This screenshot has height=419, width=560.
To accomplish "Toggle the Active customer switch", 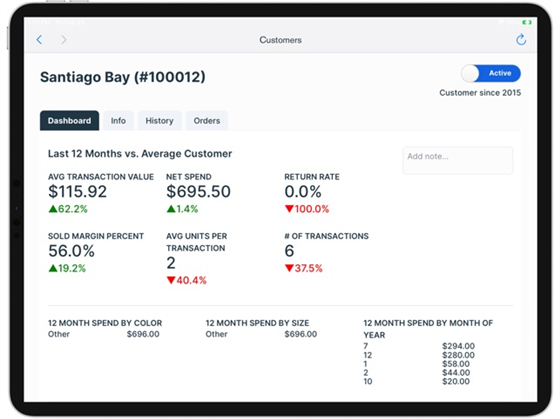I will click(x=491, y=73).
